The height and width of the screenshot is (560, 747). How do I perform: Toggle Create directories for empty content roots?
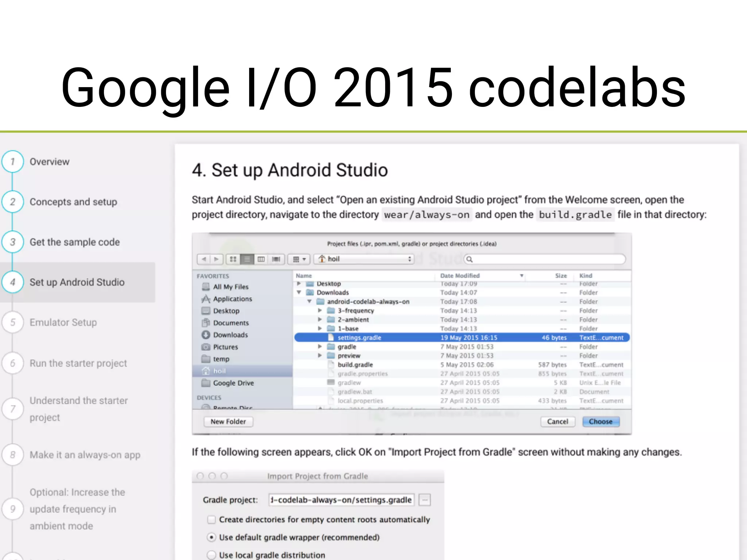[x=212, y=519]
